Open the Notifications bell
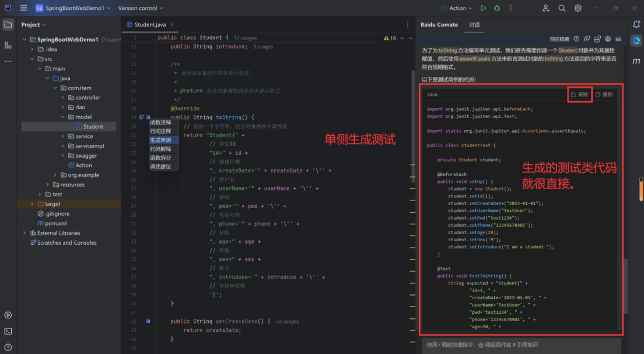This screenshot has width=644, height=354. tap(636, 25)
